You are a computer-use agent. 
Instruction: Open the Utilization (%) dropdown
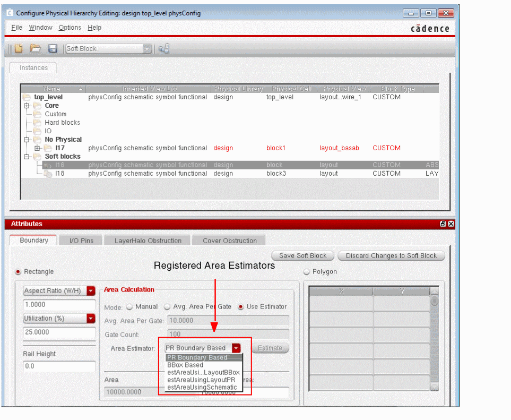[x=91, y=319]
